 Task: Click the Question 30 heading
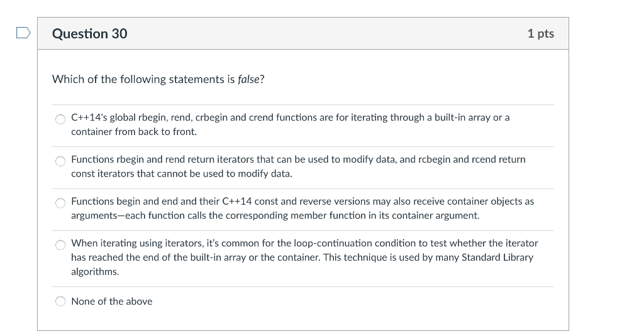(x=89, y=34)
